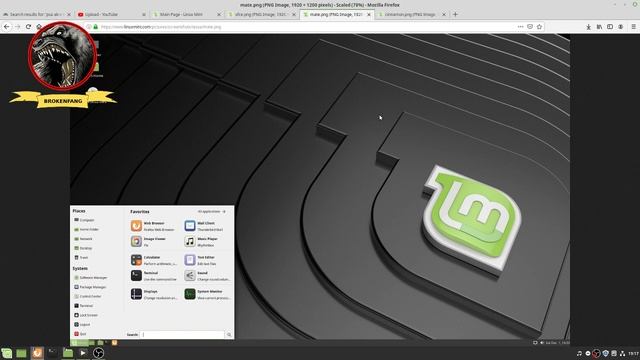The height and width of the screenshot is (360, 640).
Task: Click Trash under Places in pictured menu
Action: (81, 258)
